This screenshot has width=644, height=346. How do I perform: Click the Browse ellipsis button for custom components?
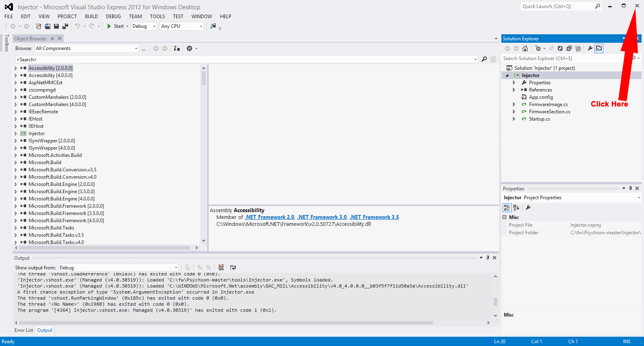[x=143, y=48]
